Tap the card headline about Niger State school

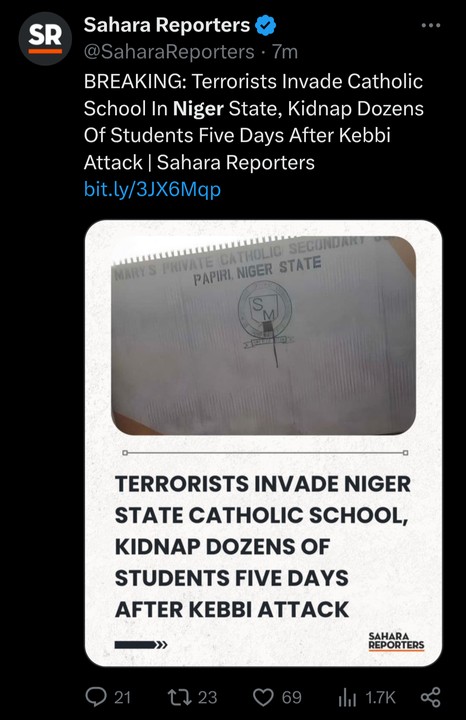pyautogui.click(x=263, y=546)
